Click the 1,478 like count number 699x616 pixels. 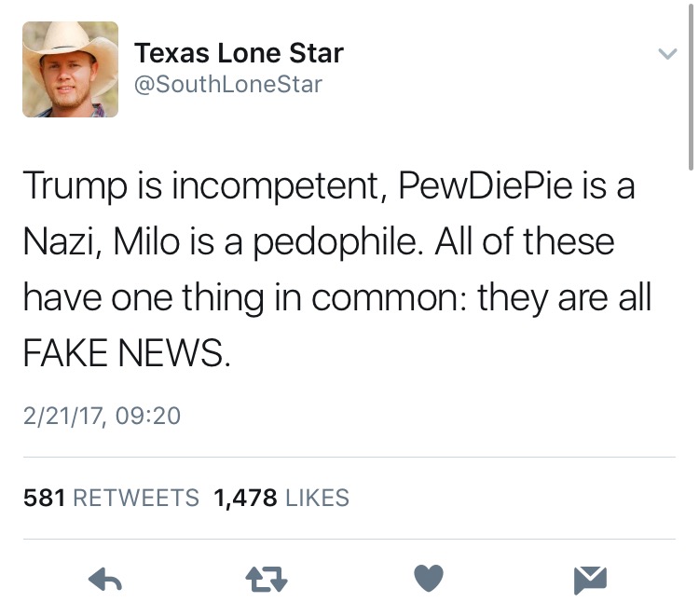[245, 498]
